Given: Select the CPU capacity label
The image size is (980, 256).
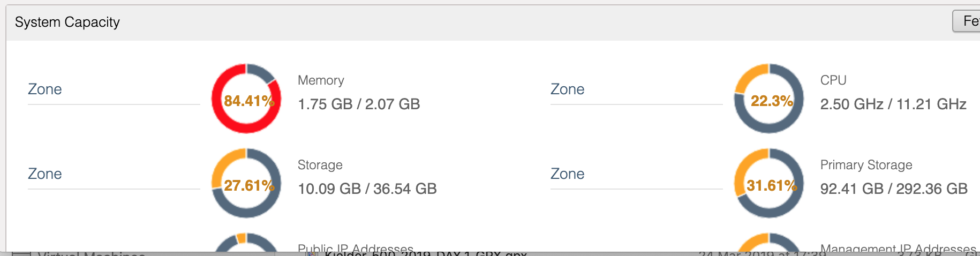Looking at the screenshot, I should [x=833, y=80].
